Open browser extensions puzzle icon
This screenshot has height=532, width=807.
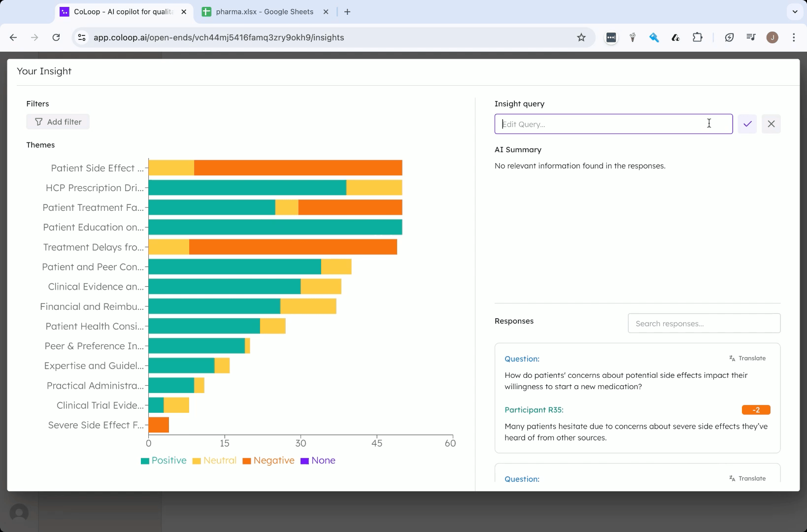(x=697, y=37)
